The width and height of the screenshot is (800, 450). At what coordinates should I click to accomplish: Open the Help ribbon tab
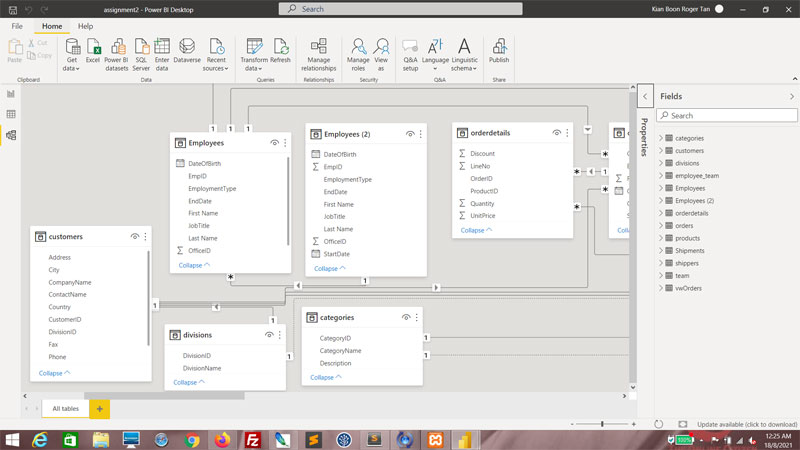point(85,26)
